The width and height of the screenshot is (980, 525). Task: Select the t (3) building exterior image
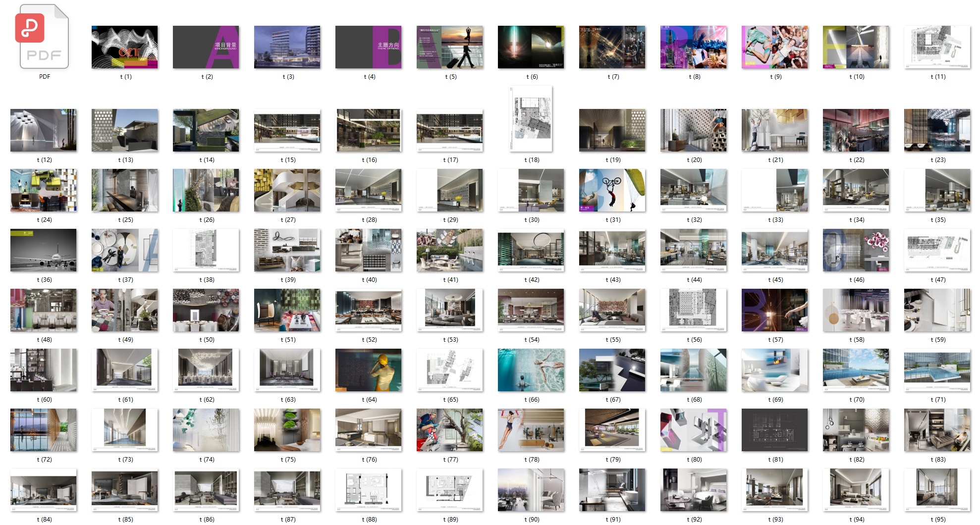(287, 47)
